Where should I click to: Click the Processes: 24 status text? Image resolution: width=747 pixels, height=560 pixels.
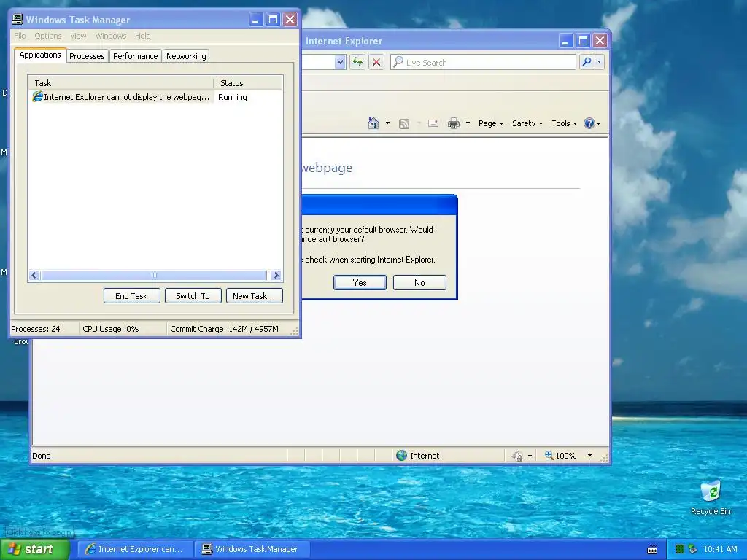[x=36, y=329]
